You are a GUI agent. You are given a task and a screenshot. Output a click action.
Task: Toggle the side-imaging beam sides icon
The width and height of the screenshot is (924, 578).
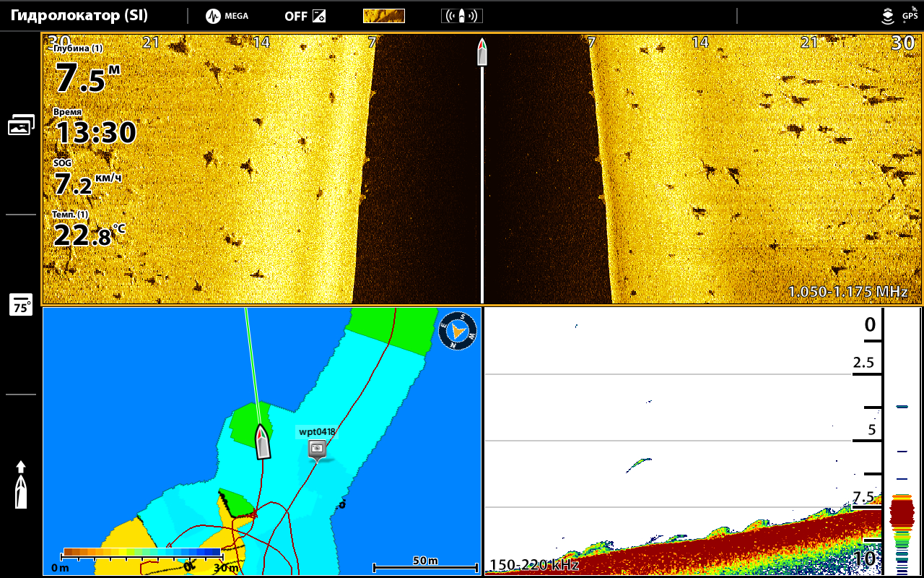(x=461, y=16)
